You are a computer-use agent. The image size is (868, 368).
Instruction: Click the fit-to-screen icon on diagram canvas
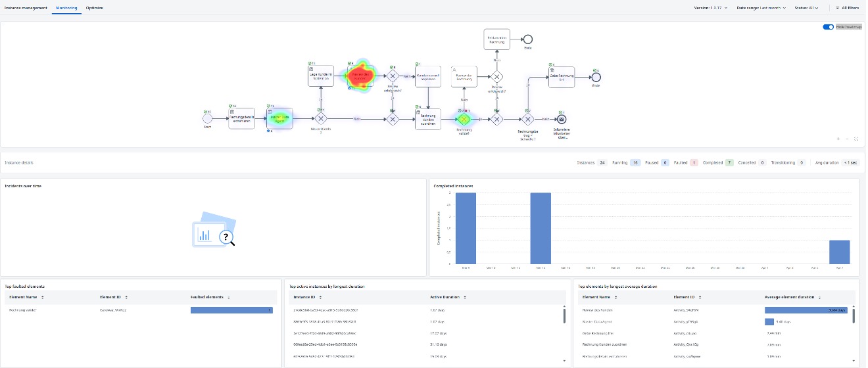tap(856, 139)
